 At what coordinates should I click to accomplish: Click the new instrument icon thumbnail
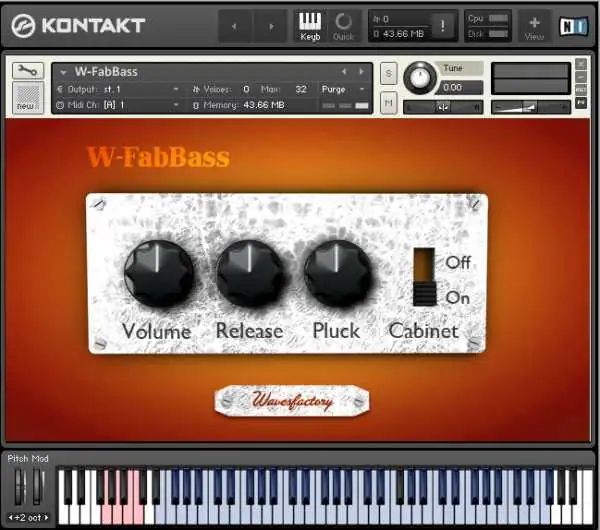pos(28,98)
